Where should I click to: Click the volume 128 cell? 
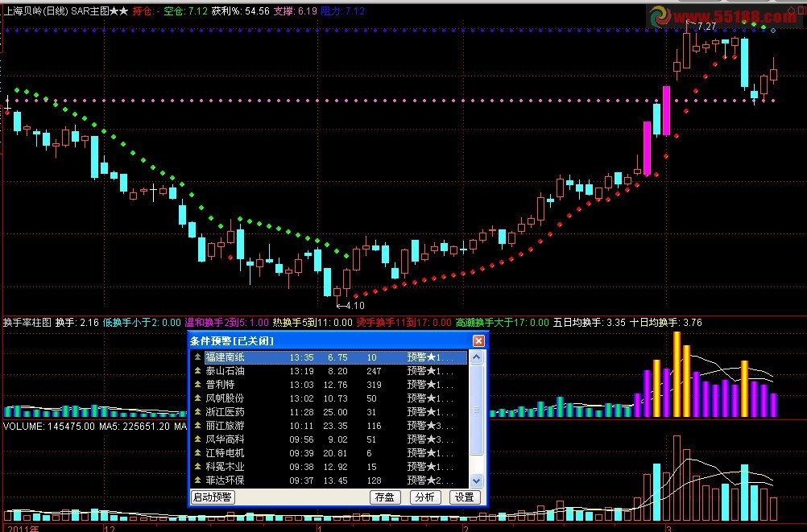click(374, 480)
